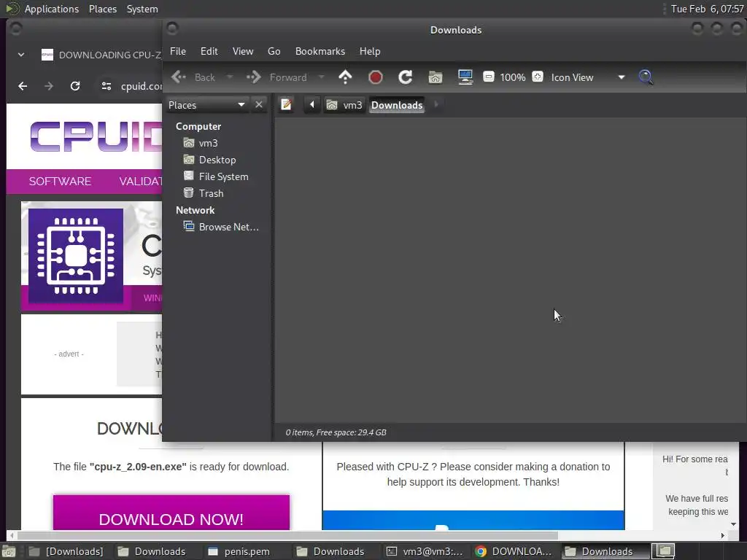This screenshot has height=560, width=747.
Task: Open Trash in Places sidebar
Action: pos(204,193)
